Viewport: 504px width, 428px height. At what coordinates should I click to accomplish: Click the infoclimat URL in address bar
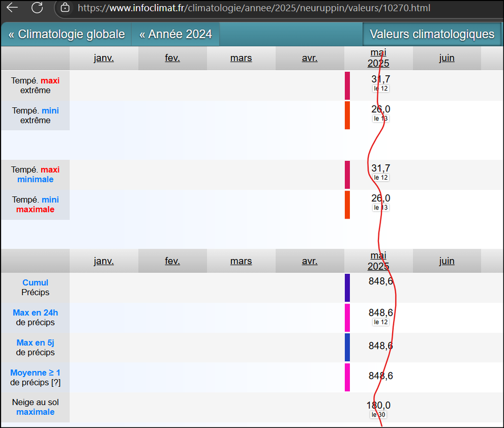pyautogui.click(x=253, y=8)
